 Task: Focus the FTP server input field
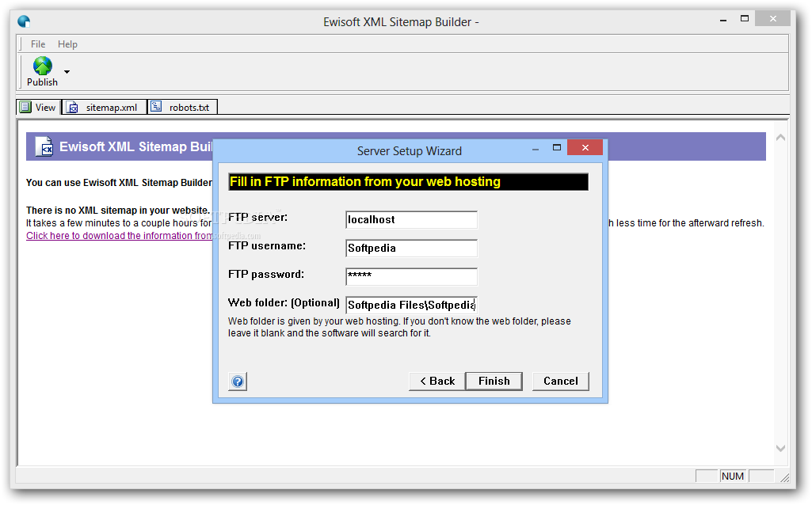[x=411, y=219]
